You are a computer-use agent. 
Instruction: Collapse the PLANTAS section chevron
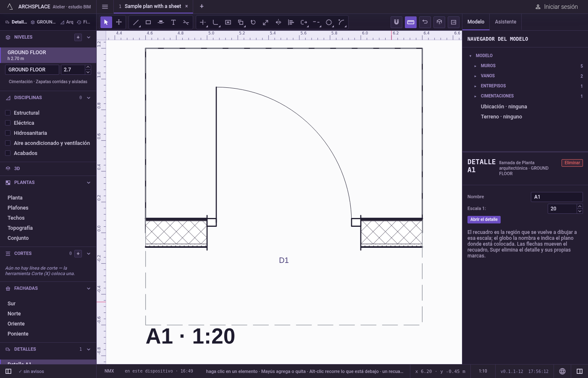pyautogui.click(x=89, y=183)
